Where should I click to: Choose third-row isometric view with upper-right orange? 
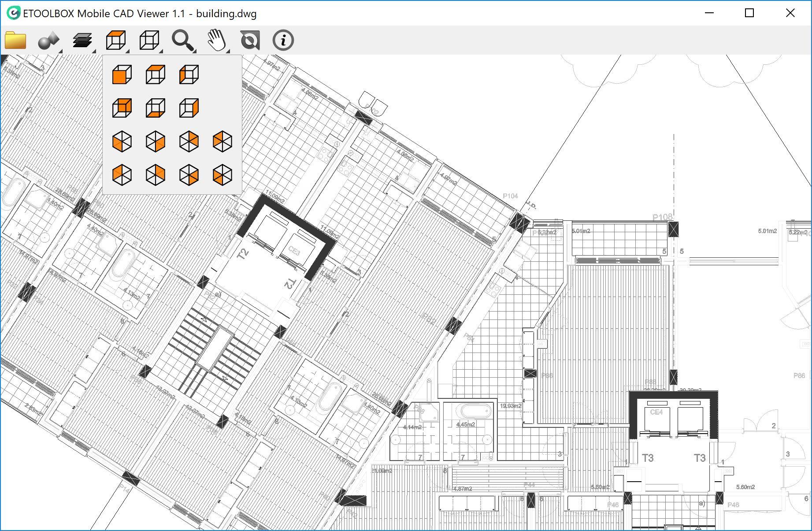pos(189,141)
